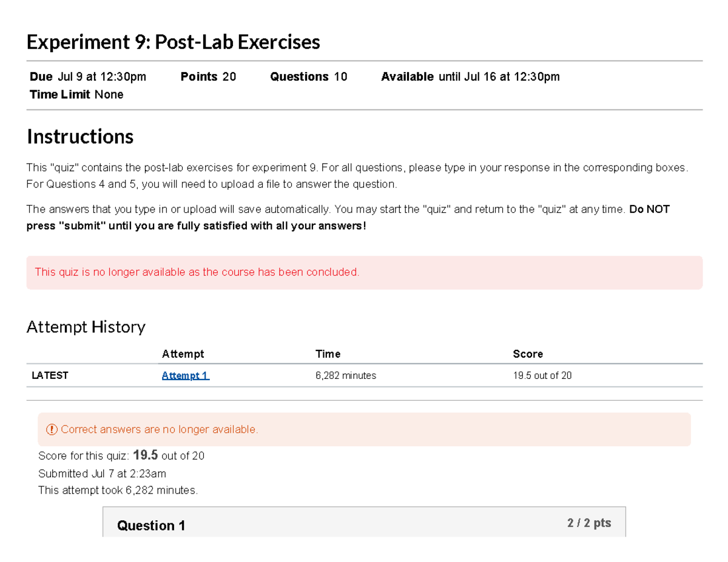Select the Available until Jul 16 text
728x562 pixels.
tap(470, 76)
